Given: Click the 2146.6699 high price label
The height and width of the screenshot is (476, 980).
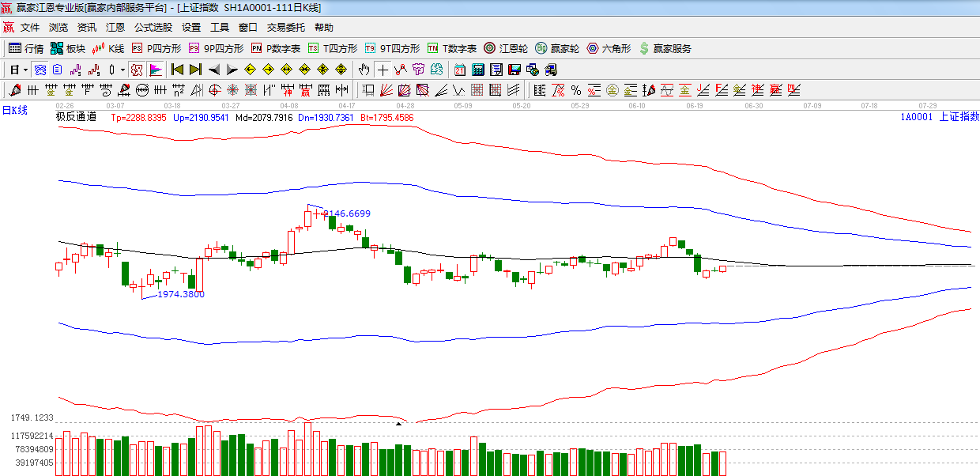Looking at the screenshot, I should click(348, 213).
